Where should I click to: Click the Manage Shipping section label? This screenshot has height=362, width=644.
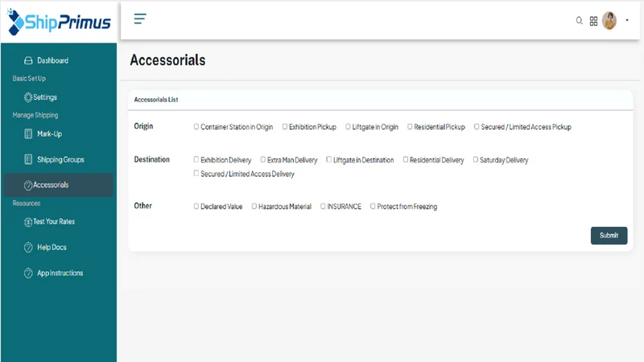pyautogui.click(x=35, y=115)
